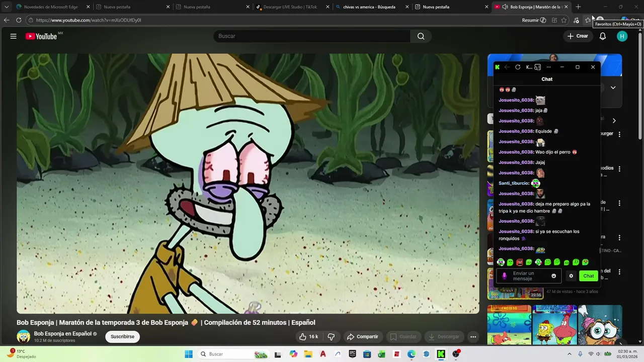Open emoji picker in Kick message box
This screenshot has height=362, width=644.
[x=554, y=276]
